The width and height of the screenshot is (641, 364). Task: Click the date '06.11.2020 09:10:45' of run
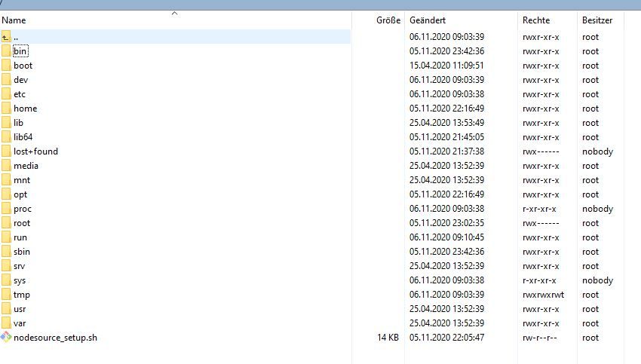(447, 237)
